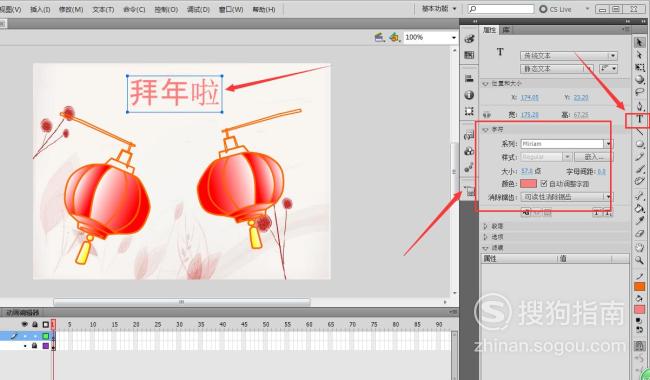
Task: Collapse the 字符 section
Action: point(485,130)
